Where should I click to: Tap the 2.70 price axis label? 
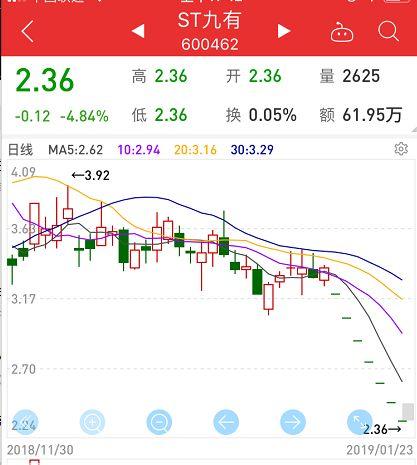coord(23,369)
